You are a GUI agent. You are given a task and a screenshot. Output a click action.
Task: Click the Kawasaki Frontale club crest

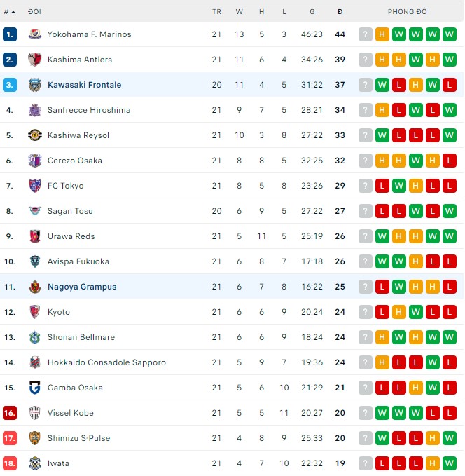pos(35,85)
